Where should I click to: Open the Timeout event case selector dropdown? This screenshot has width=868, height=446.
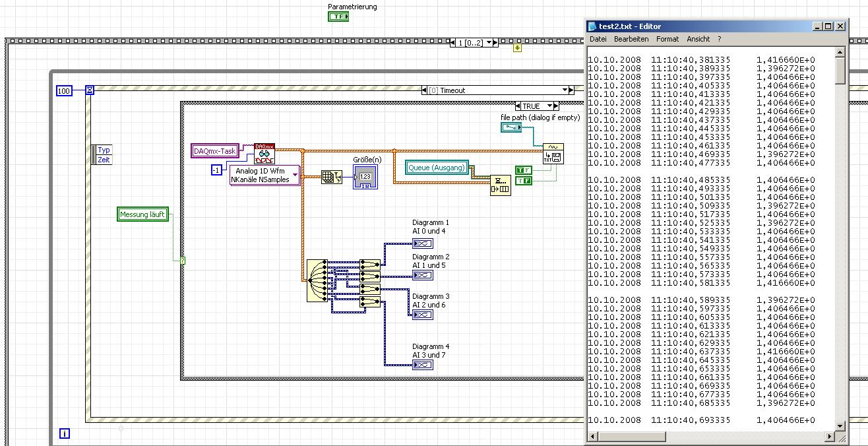click(x=565, y=90)
